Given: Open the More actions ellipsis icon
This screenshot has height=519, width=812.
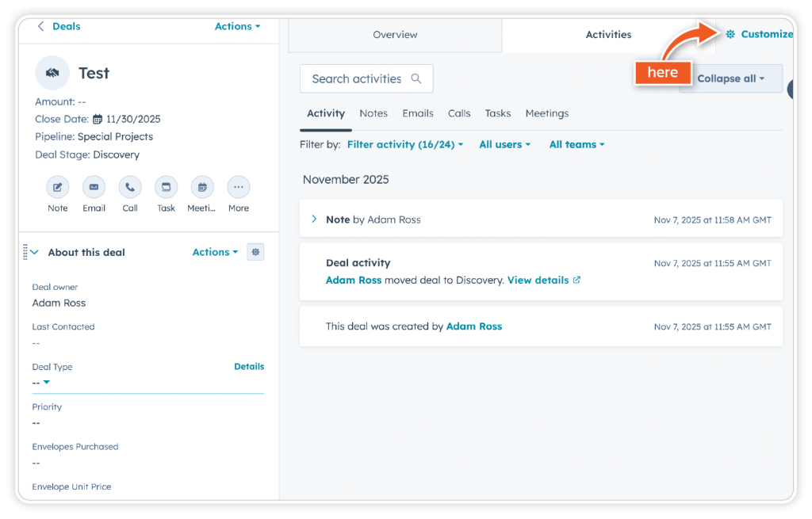Looking at the screenshot, I should (239, 188).
